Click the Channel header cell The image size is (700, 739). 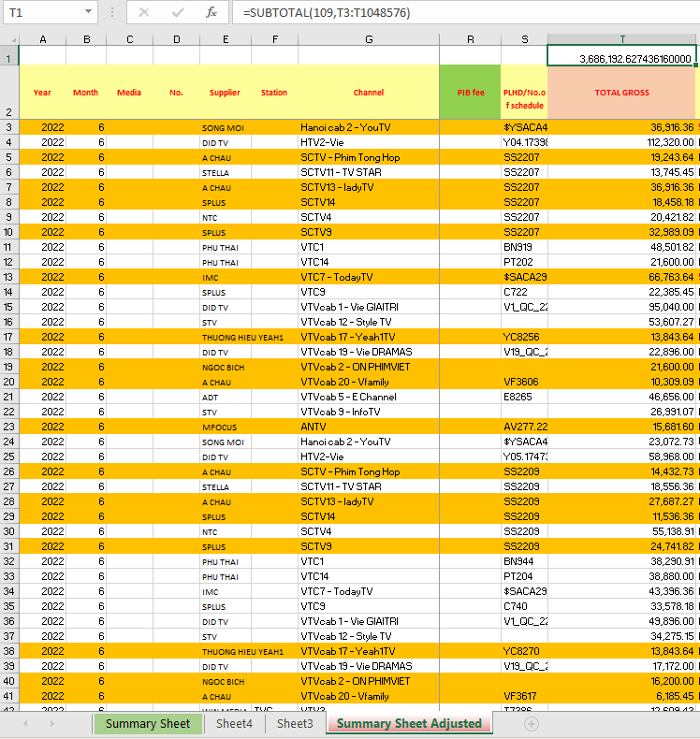click(369, 92)
